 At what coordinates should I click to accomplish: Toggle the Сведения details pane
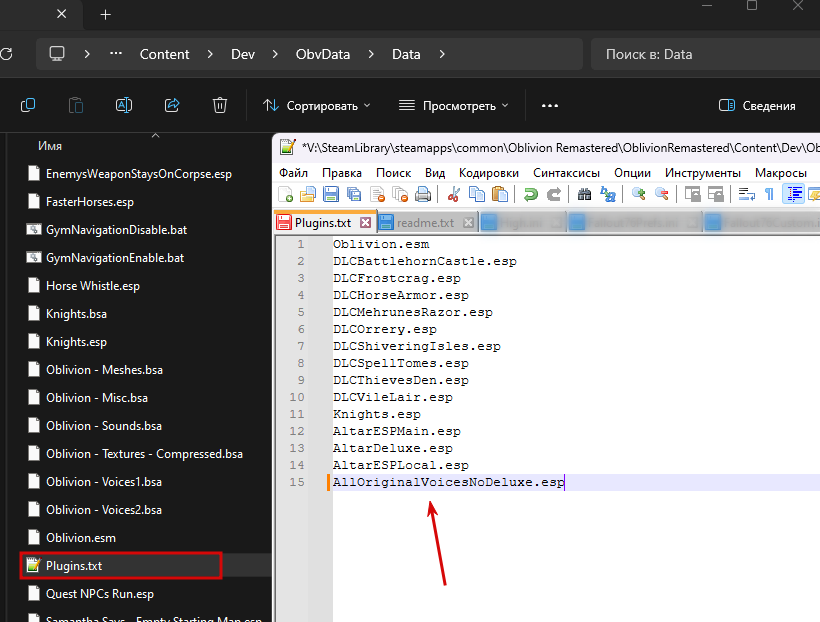757,106
